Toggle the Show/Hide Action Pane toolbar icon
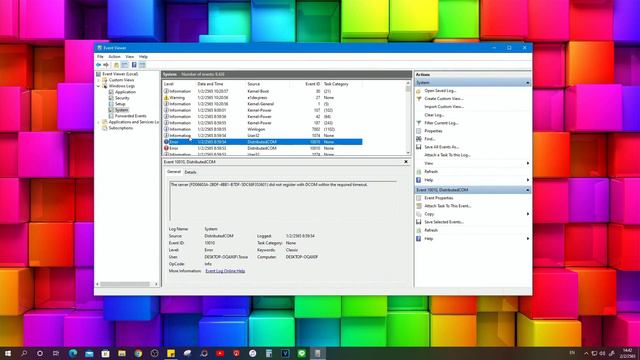The width and height of the screenshot is (640, 360). coord(142,65)
